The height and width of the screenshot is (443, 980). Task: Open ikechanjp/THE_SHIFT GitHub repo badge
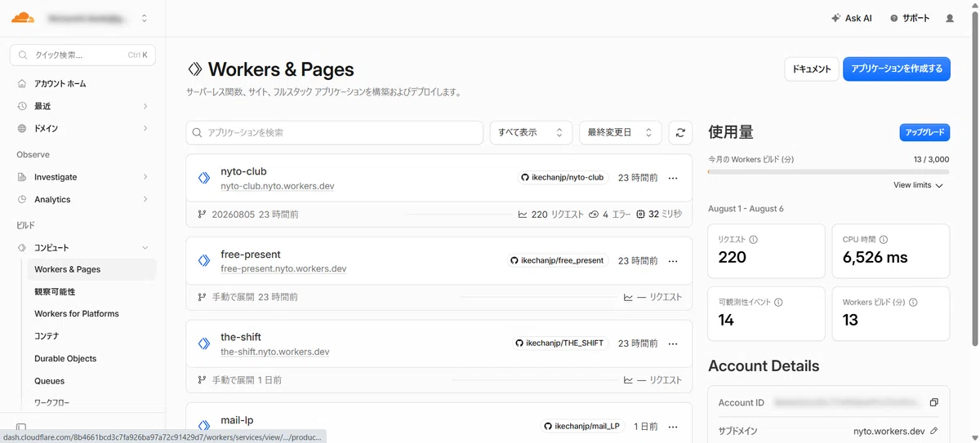pyautogui.click(x=561, y=343)
